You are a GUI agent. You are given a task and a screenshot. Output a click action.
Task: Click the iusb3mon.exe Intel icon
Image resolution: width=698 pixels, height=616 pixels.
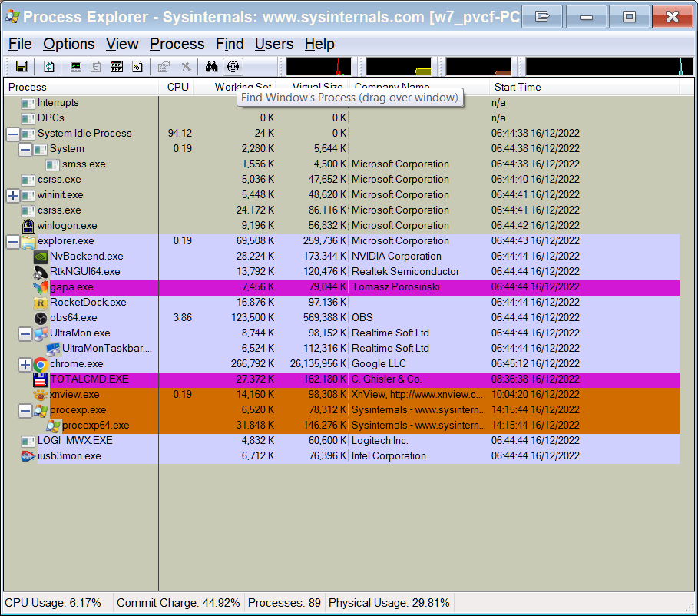pos(28,456)
